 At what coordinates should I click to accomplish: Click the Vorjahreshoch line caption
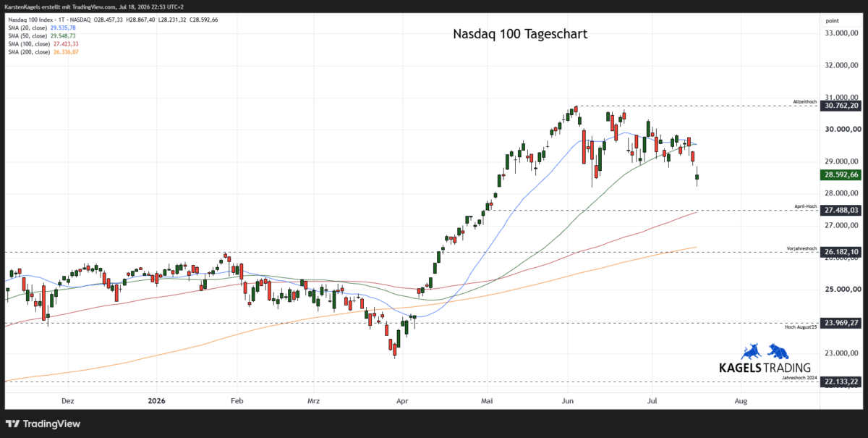tap(801, 248)
